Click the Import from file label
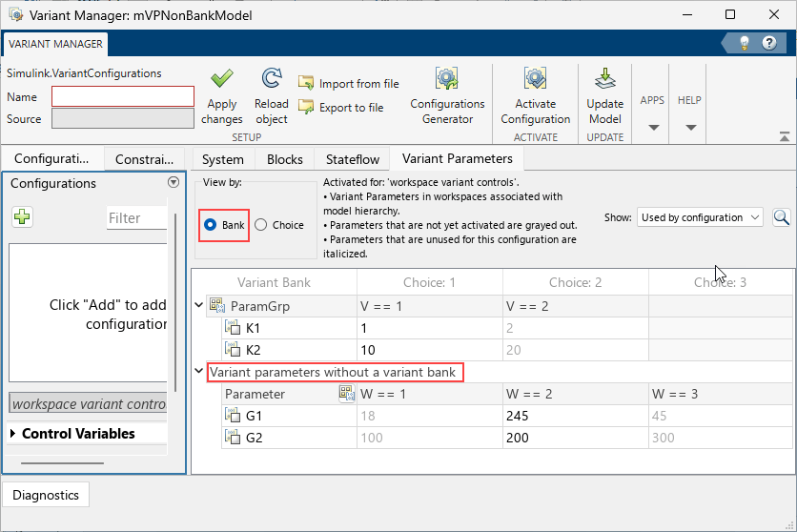797x532 pixels. [x=358, y=83]
